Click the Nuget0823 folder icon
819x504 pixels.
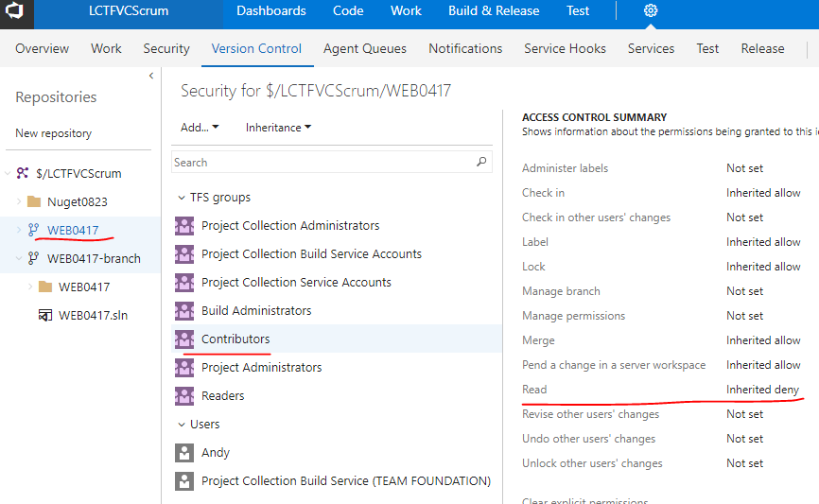(x=34, y=201)
